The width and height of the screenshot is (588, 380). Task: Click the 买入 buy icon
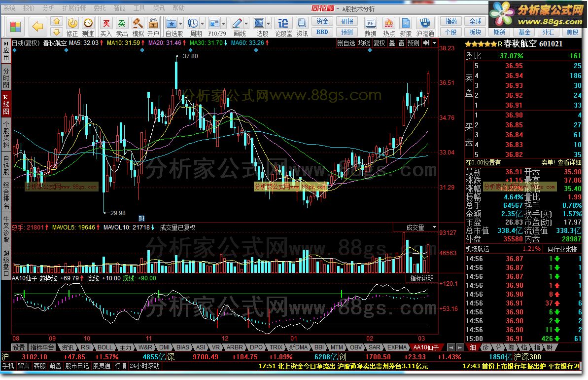[106, 23]
